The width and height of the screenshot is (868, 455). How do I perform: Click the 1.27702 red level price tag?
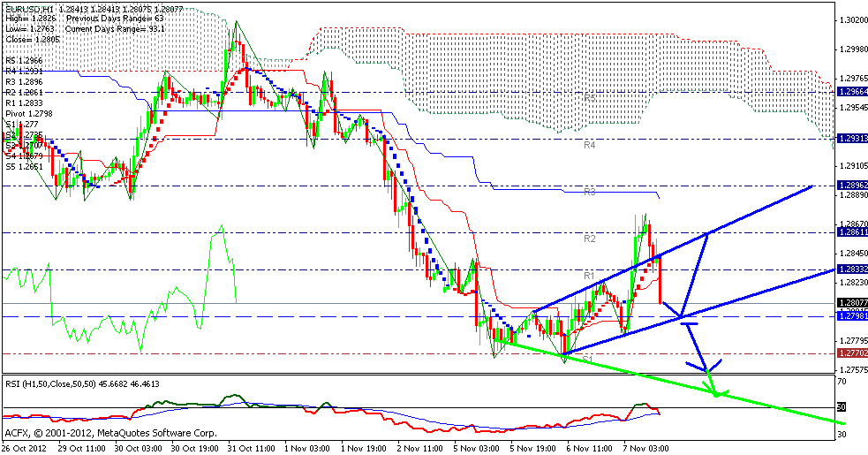pos(850,353)
